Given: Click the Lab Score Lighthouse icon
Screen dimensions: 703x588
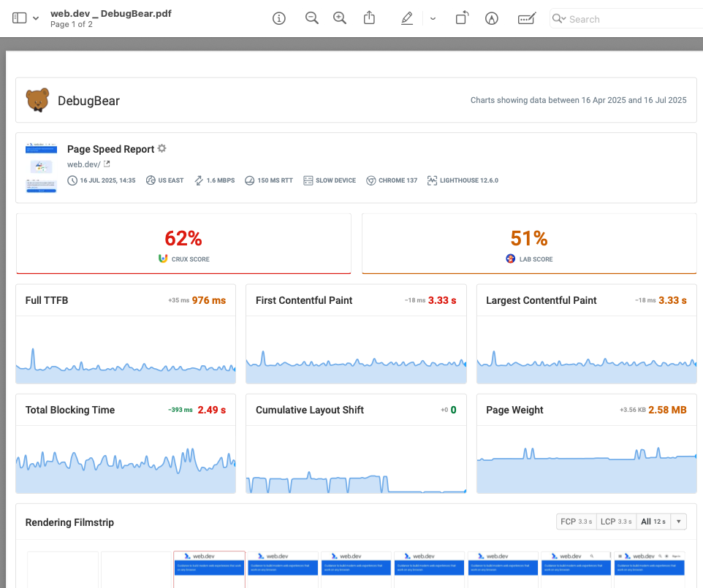Looking at the screenshot, I should click(510, 259).
